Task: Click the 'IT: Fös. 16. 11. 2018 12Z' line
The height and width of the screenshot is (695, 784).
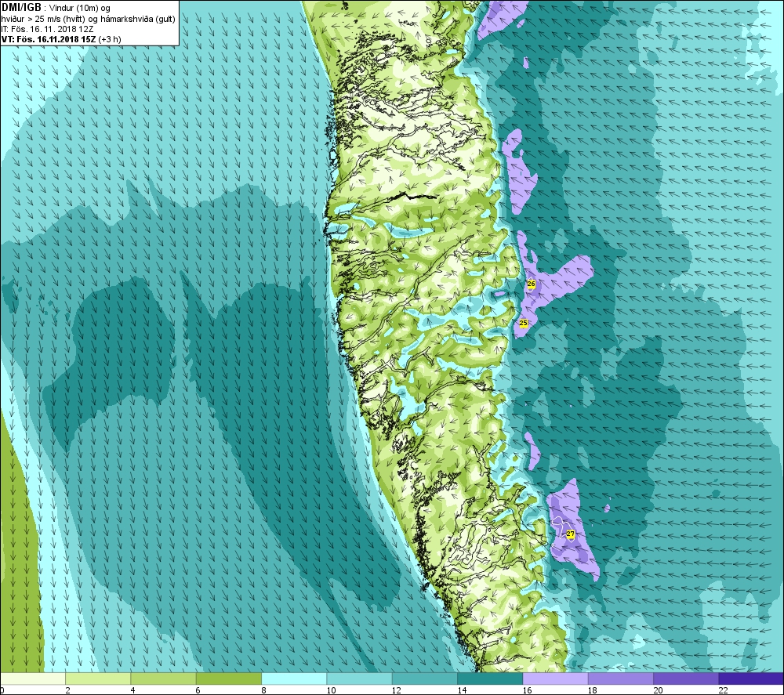Action: [47, 29]
